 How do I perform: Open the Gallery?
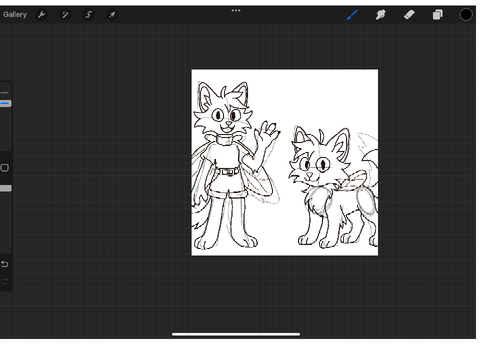point(15,15)
